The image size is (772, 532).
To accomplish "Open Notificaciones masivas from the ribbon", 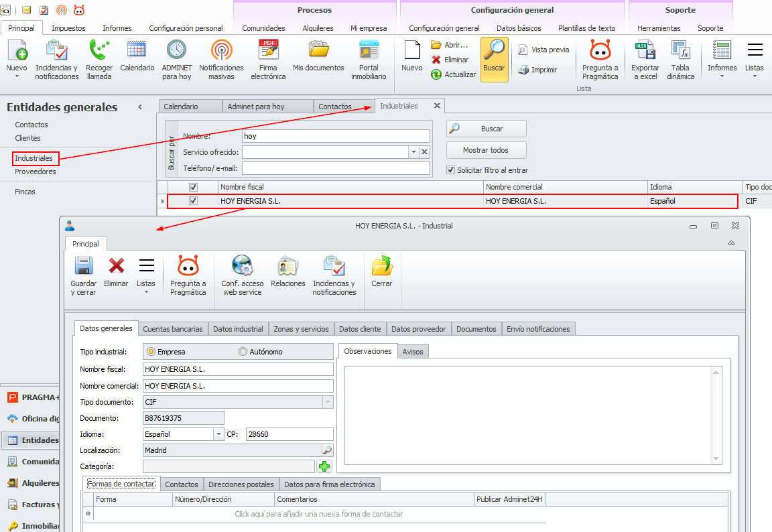I will coord(221,51).
